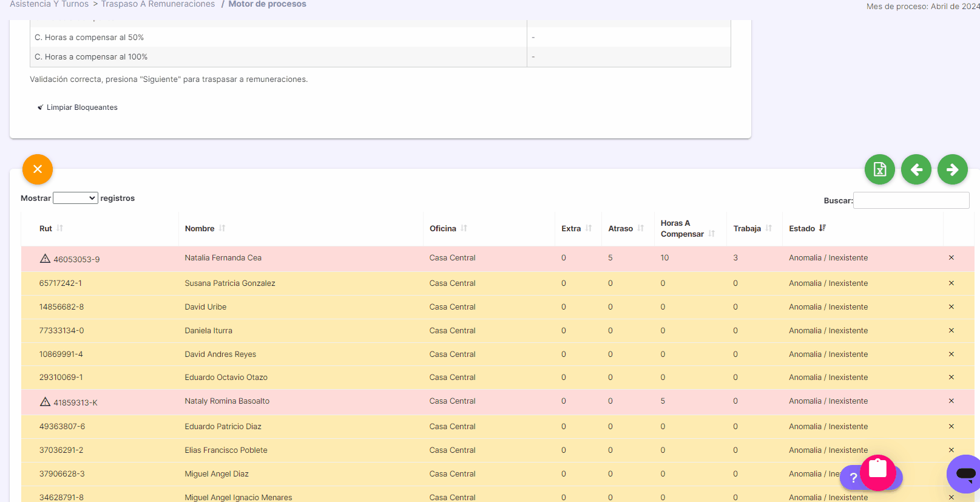The height and width of the screenshot is (502, 980).
Task: Click name Miguel Angel Diaz
Action: [x=217, y=474]
